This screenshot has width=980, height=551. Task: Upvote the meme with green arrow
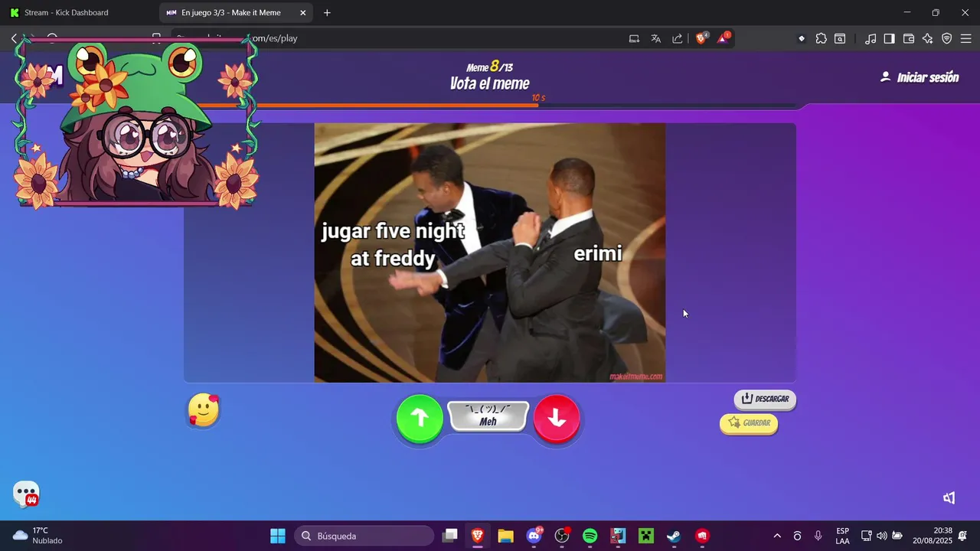coord(420,418)
